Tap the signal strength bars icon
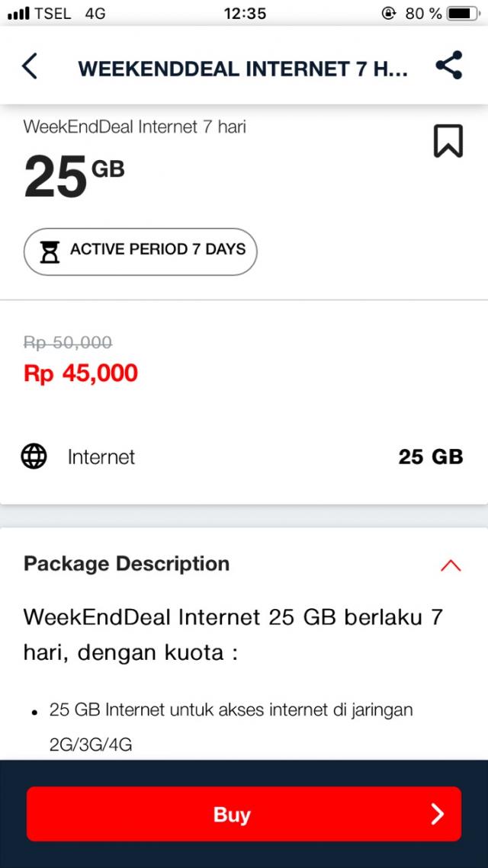 pos(18,14)
